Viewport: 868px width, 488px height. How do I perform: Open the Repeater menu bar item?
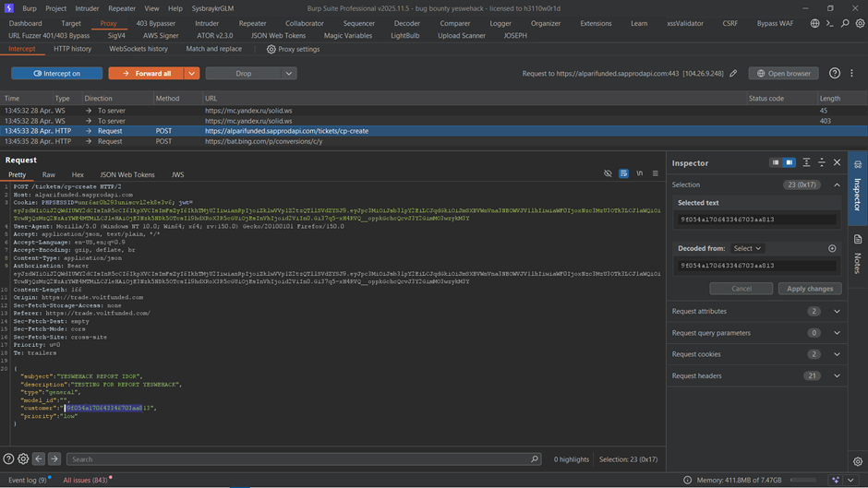click(122, 8)
